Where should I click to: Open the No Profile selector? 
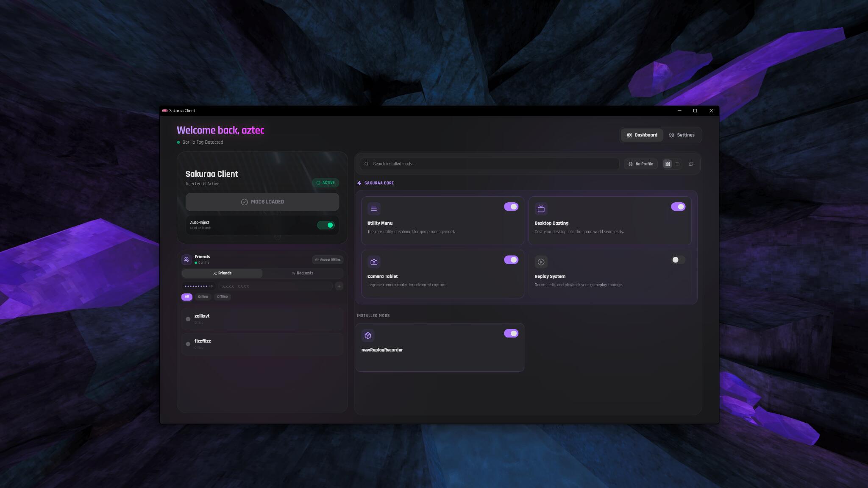tap(640, 164)
